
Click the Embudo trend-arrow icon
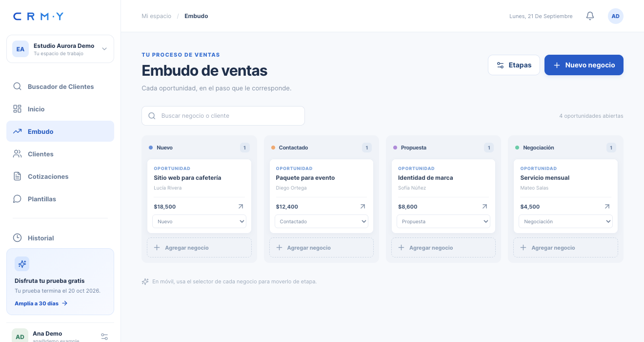(17, 131)
